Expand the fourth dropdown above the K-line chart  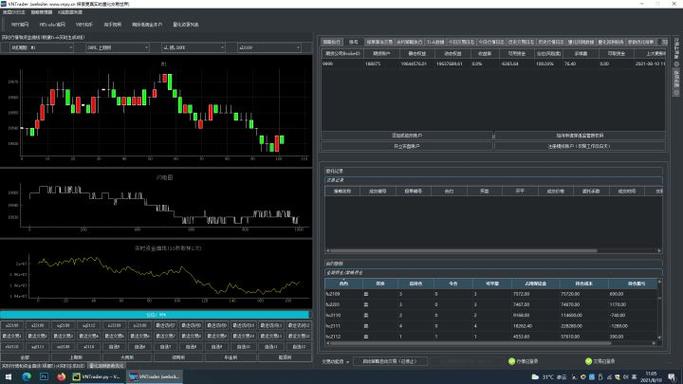[269, 47]
